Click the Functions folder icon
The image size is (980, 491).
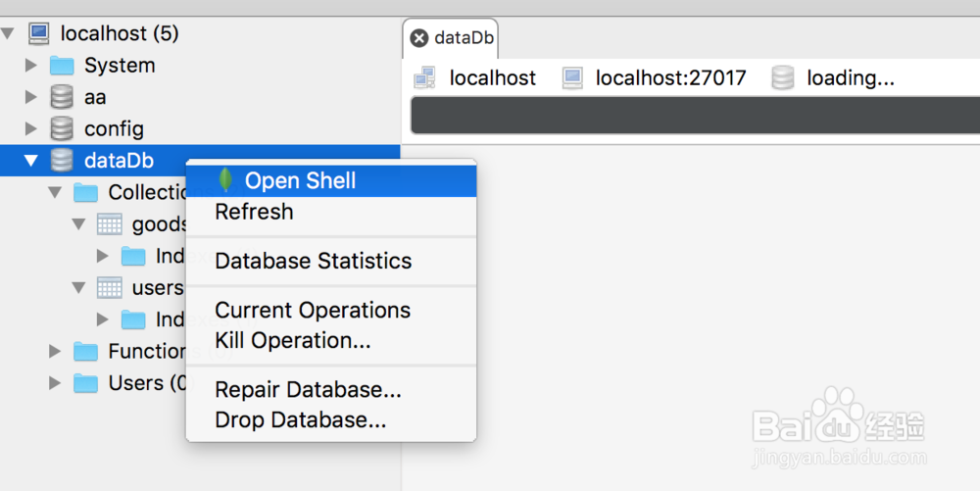coord(86,351)
